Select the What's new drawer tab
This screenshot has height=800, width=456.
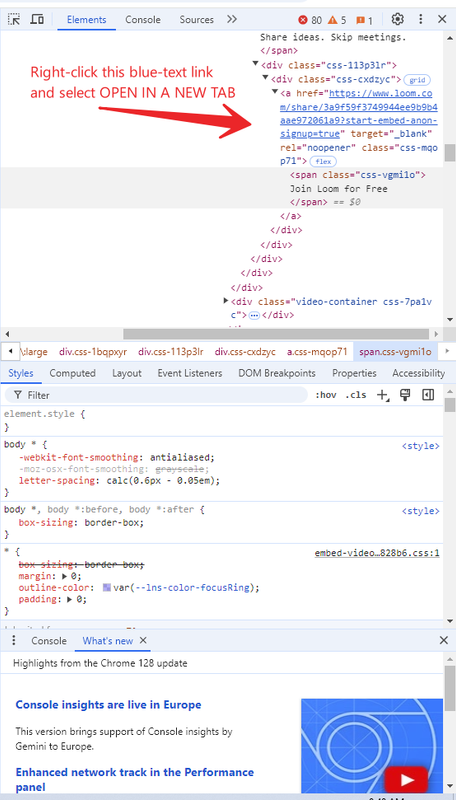108,641
